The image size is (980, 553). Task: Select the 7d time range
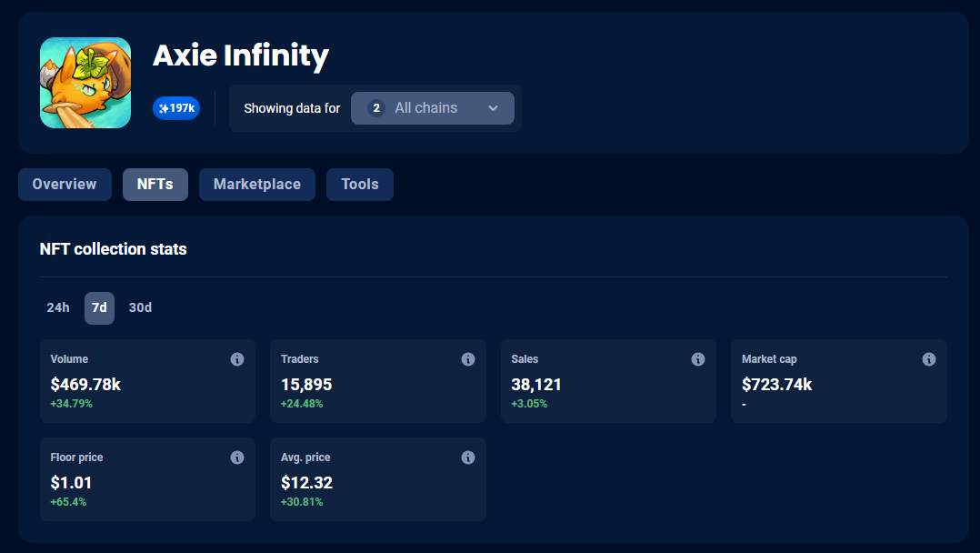tap(99, 307)
